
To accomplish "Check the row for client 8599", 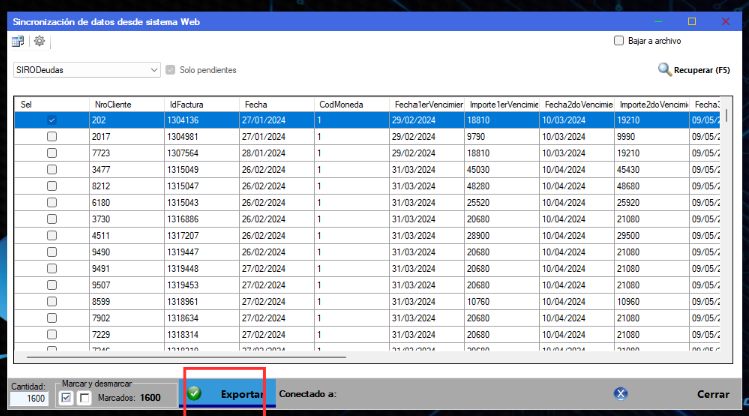I will [x=52, y=301].
